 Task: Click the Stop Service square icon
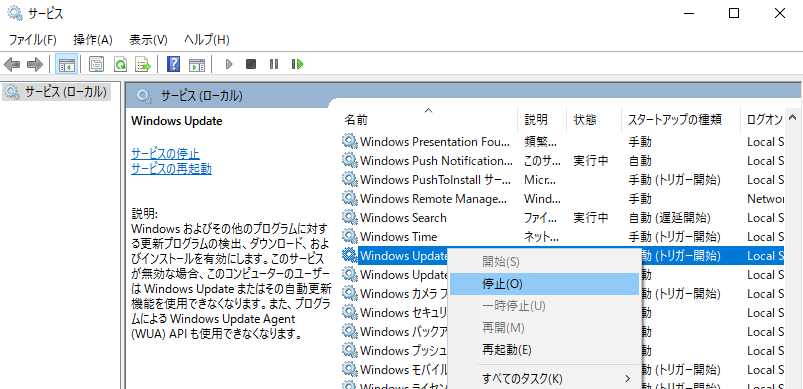click(251, 64)
